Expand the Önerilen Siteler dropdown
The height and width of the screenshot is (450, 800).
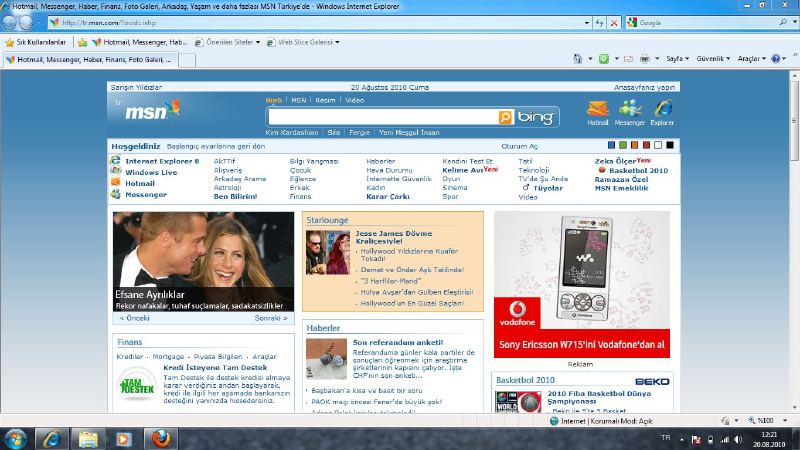click(258, 42)
